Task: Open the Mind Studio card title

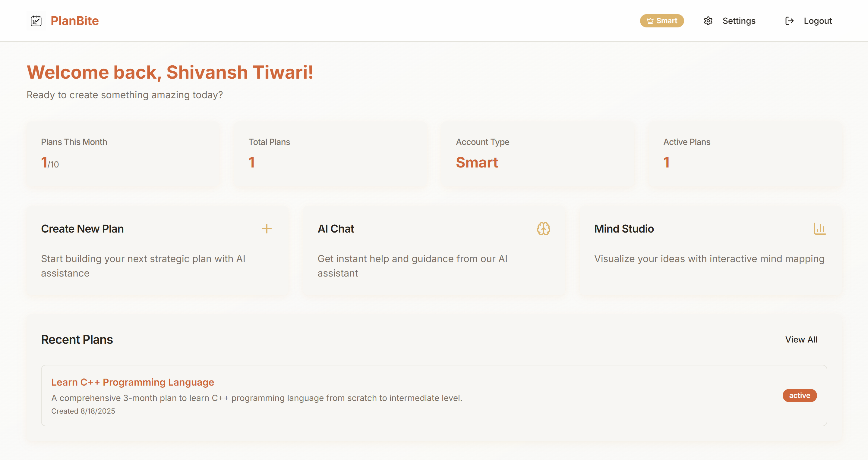Action: 624,229
